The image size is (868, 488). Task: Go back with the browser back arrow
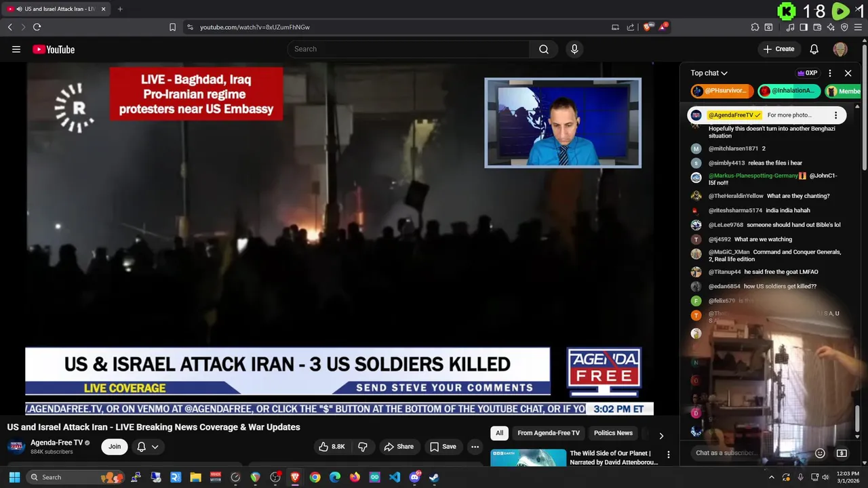9,27
